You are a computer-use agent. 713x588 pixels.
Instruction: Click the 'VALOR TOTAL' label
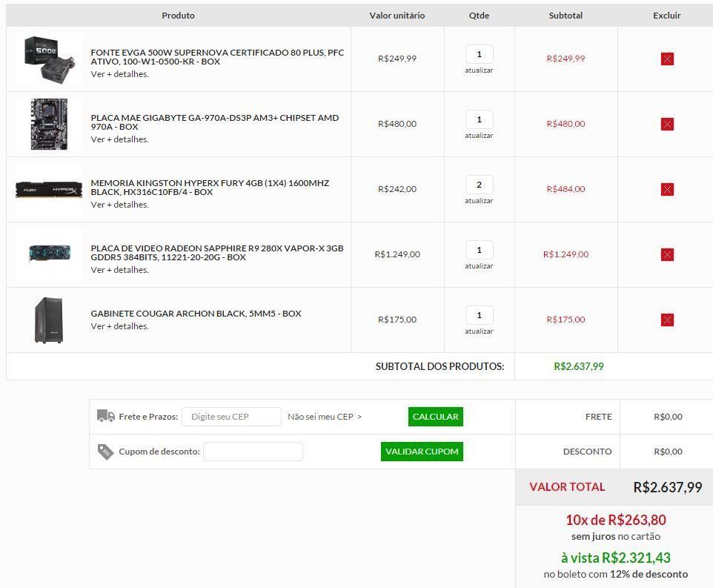click(x=567, y=487)
